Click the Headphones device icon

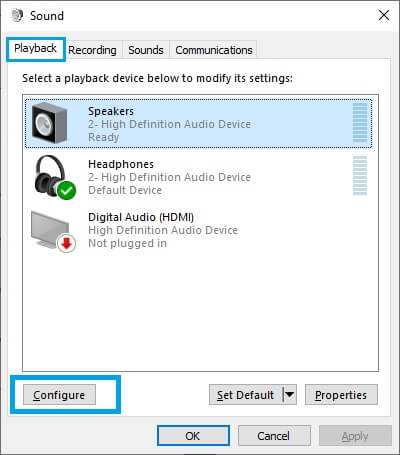coord(53,177)
